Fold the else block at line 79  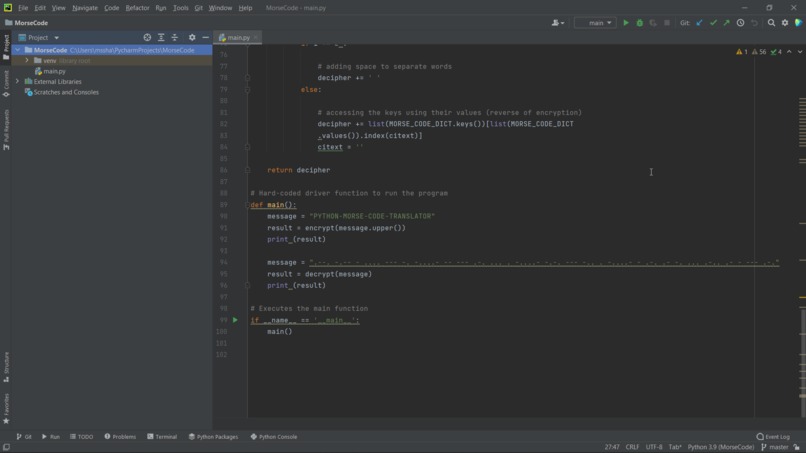[247, 89]
